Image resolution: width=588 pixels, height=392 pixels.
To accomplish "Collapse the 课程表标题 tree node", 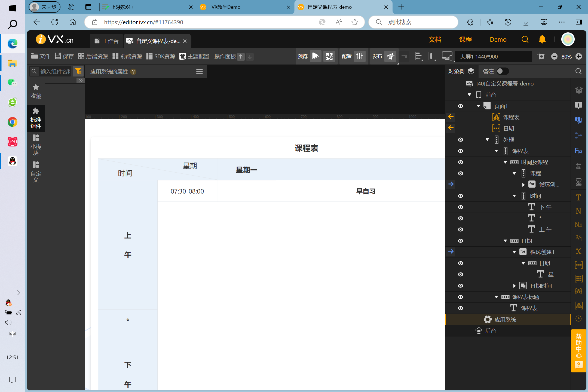I will click(x=496, y=297).
